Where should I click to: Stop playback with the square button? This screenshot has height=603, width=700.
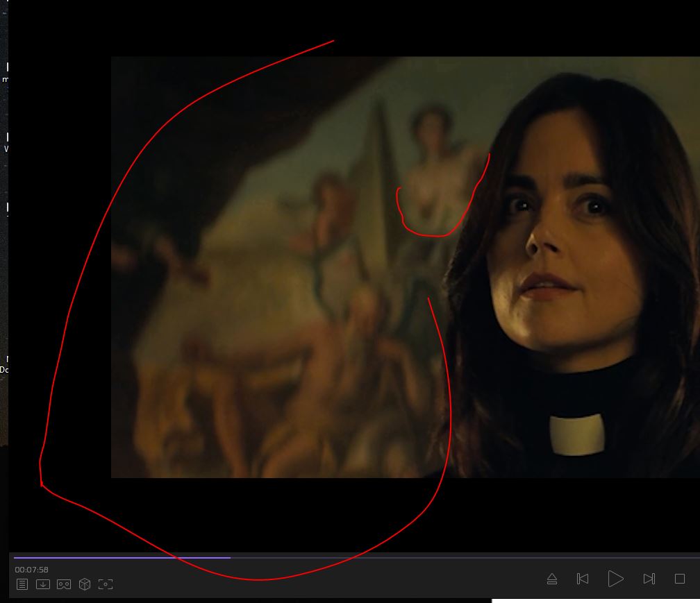point(680,579)
